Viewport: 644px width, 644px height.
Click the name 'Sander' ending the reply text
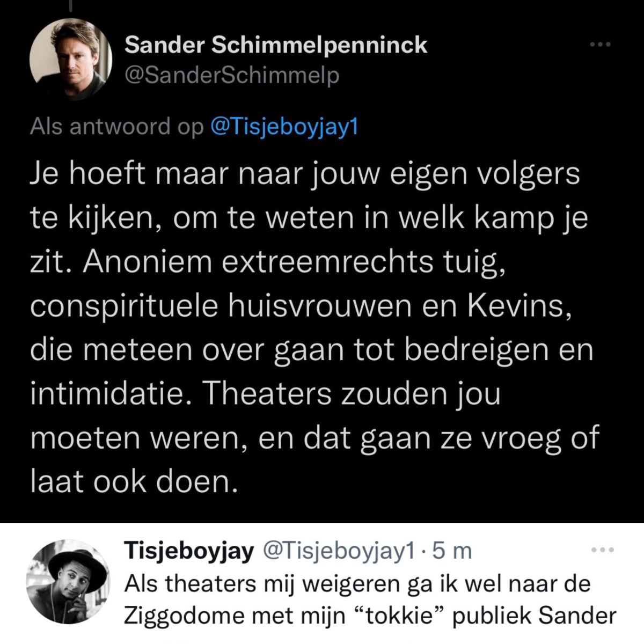tap(577, 616)
